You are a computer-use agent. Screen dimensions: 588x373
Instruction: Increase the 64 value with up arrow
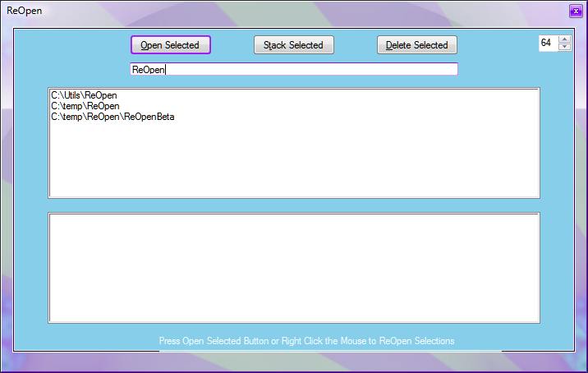click(x=564, y=39)
